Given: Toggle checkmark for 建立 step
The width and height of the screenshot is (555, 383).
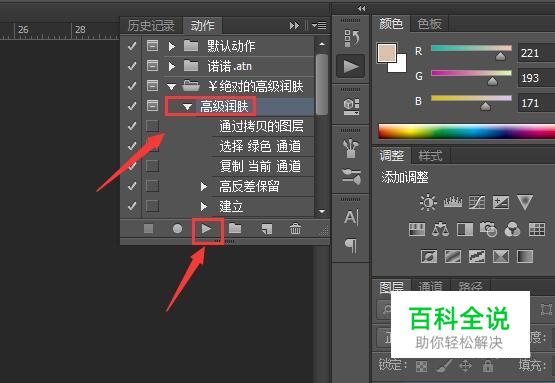Looking at the screenshot, I should pyautogui.click(x=132, y=206).
